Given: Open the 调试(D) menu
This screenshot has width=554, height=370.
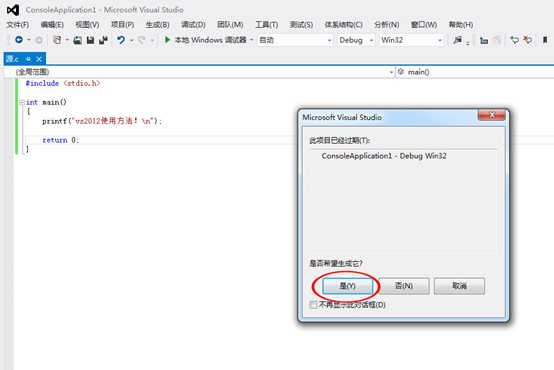Looking at the screenshot, I should [x=193, y=25].
